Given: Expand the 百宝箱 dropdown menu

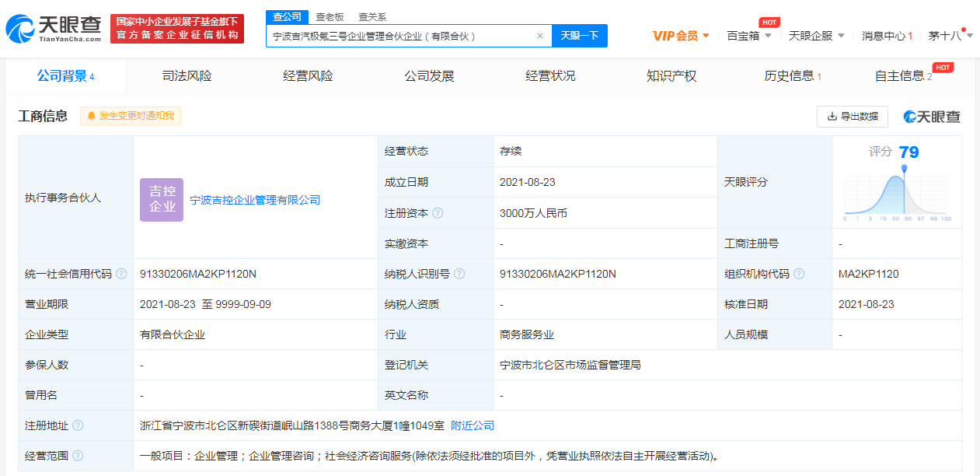Looking at the screenshot, I should 748,36.
